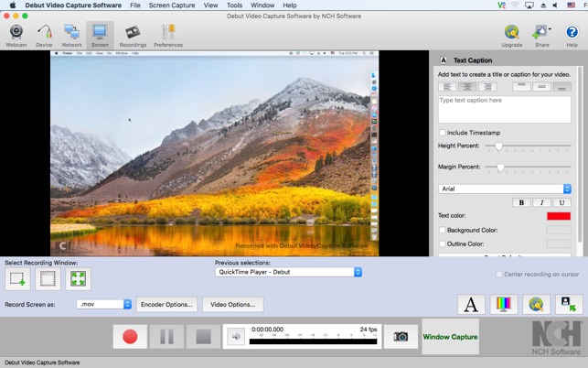Screen dimensions: 588x368
Task: Open the Preferences toolbar icon
Action: tap(168, 35)
